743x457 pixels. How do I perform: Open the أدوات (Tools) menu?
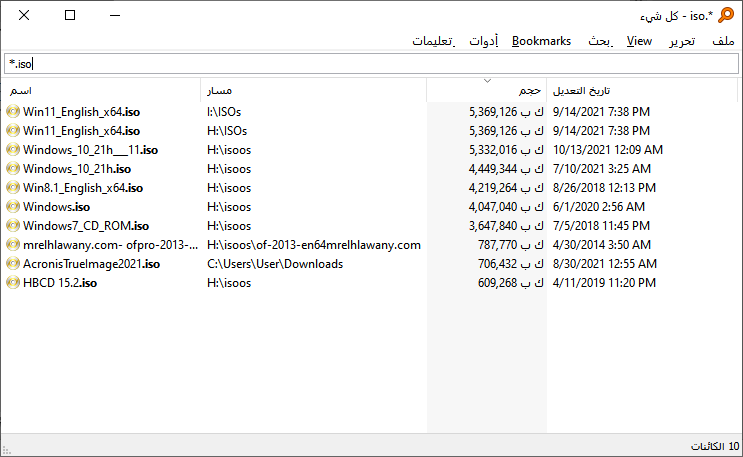tap(483, 41)
